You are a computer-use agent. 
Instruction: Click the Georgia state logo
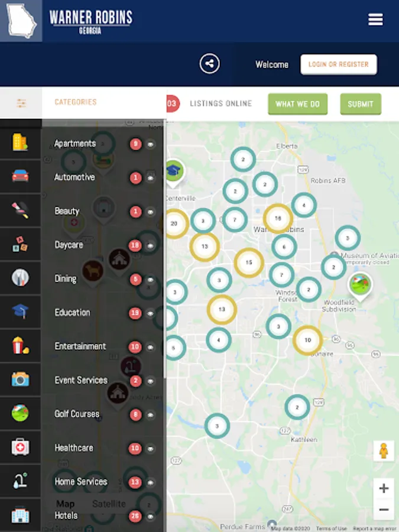[21, 21]
